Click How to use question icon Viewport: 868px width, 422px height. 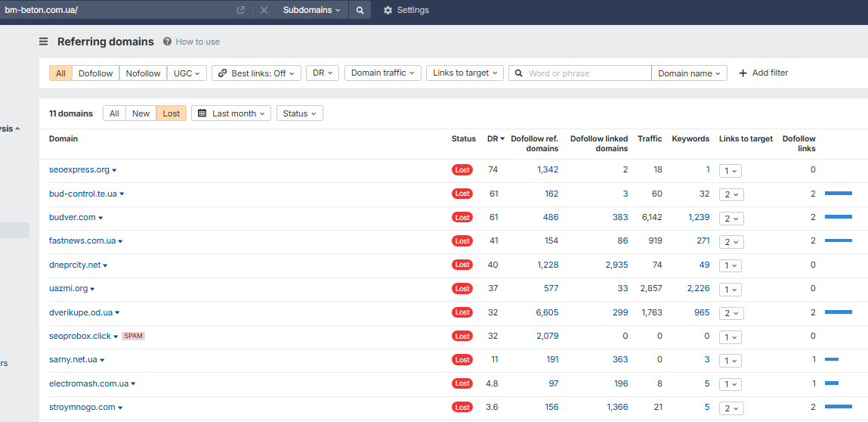(x=167, y=42)
